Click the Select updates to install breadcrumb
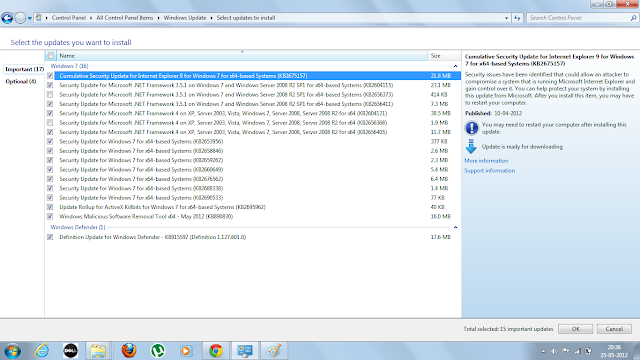The width and height of the screenshot is (640, 360). [246, 18]
